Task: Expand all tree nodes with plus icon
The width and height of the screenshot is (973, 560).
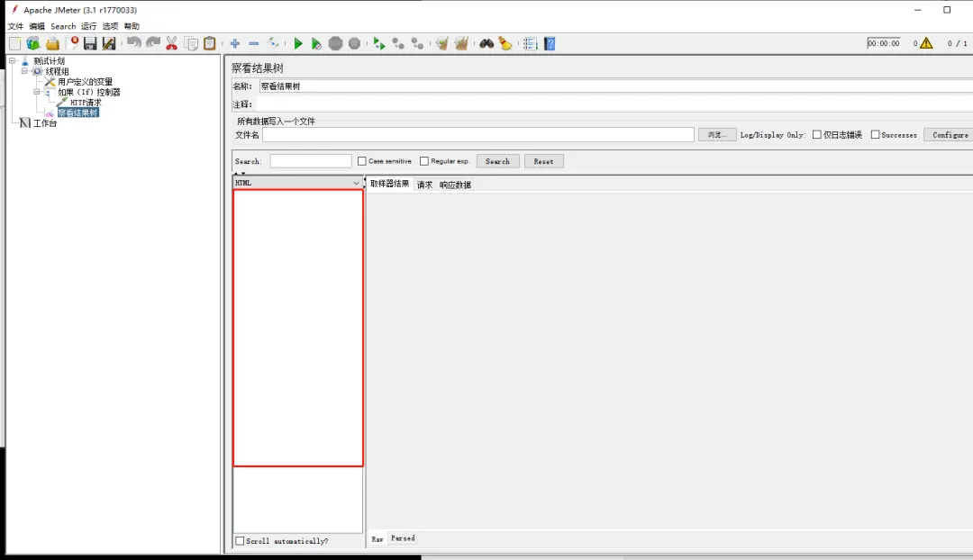Action: (x=234, y=43)
